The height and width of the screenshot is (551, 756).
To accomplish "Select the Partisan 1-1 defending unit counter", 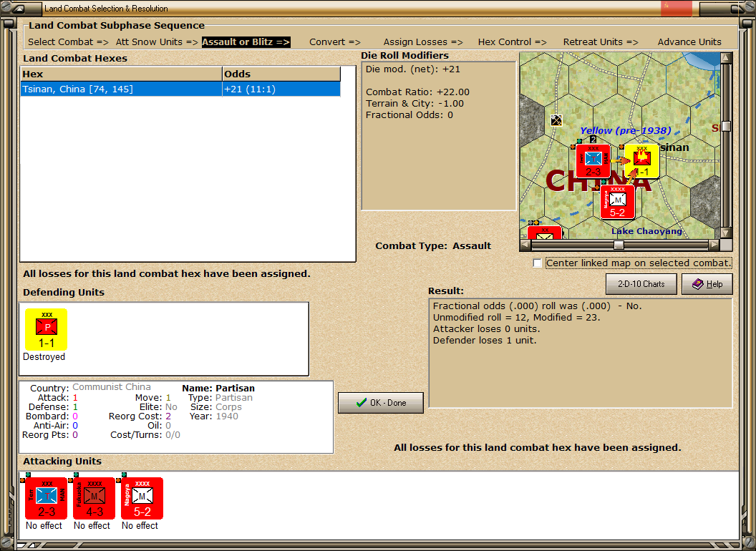I will click(x=47, y=329).
